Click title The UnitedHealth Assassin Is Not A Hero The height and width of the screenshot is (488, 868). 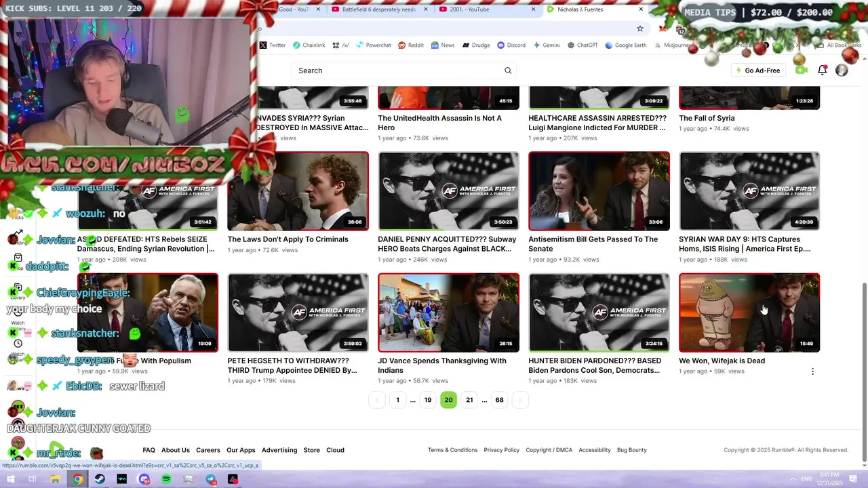coord(439,123)
